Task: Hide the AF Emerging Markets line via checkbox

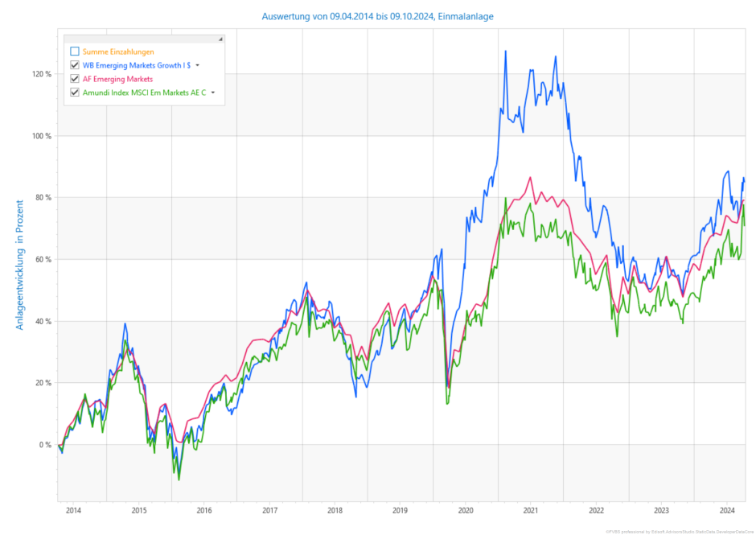Action: pyautogui.click(x=75, y=79)
